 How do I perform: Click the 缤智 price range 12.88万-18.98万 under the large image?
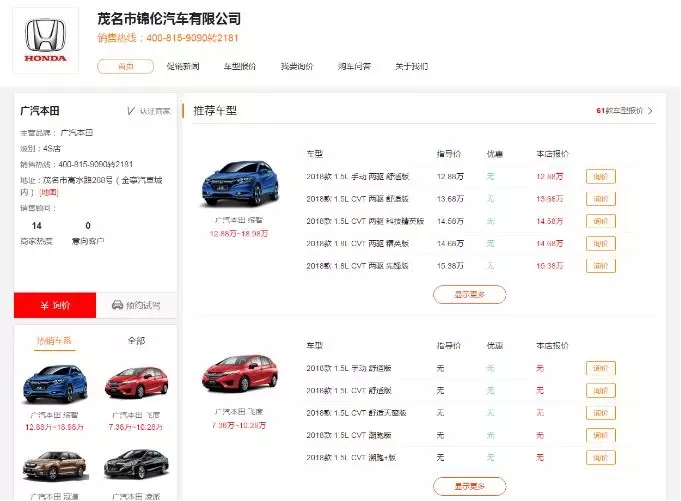coord(239,234)
